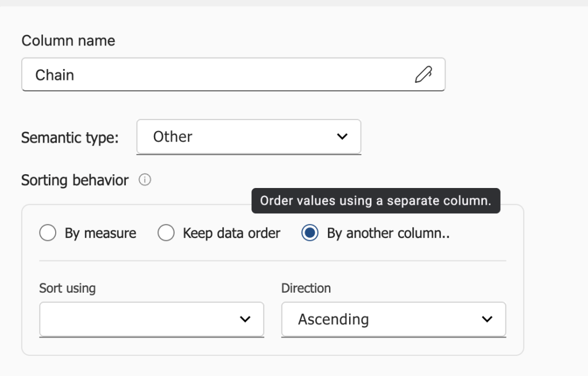This screenshot has width=588, height=376.
Task: Click the 'Semantic type:' label
Action: click(x=69, y=138)
